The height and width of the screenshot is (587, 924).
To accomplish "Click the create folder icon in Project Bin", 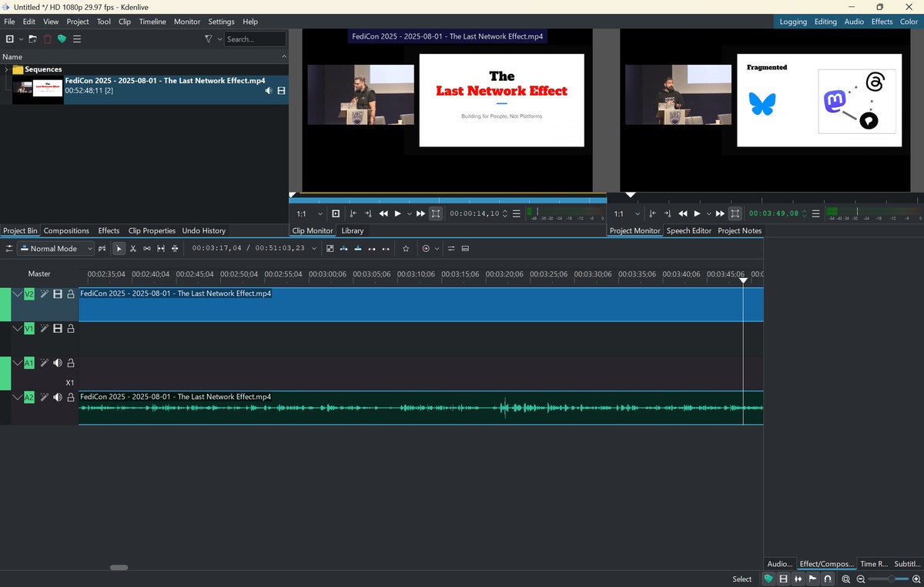I will (33, 39).
